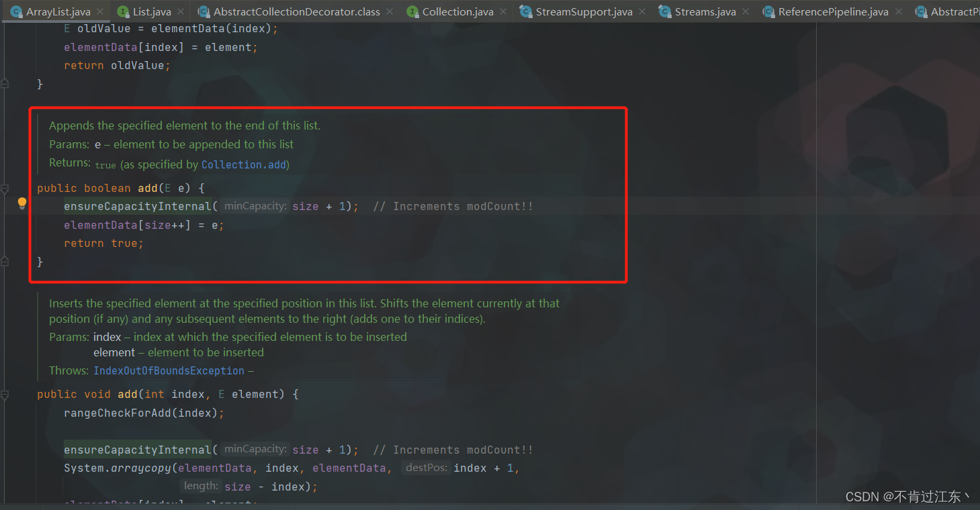This screenshot has width=980, height=510.
Task: Click fold end marker of add(E e) method
Action: point(5,261)
